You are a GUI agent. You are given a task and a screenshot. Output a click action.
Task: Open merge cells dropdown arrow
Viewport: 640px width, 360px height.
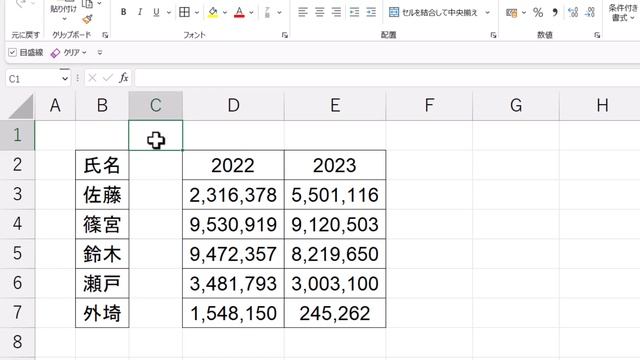pyautogui.click(x=487, y=13)
